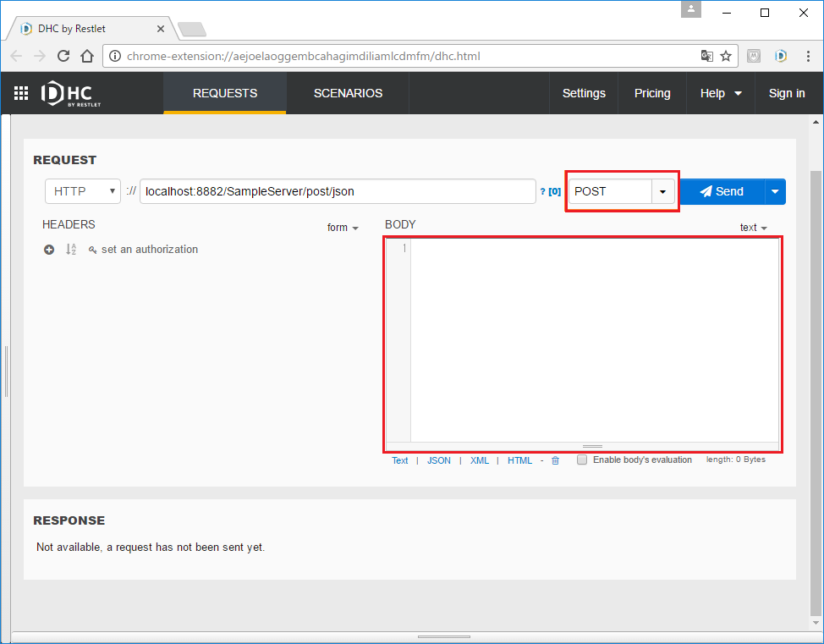Open the headers form mode dropdown
Screen dimensions: 824x644
(x=343, y=228)
